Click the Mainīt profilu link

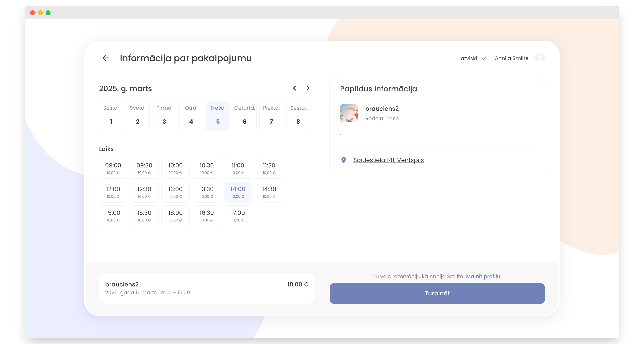[483, 276]
